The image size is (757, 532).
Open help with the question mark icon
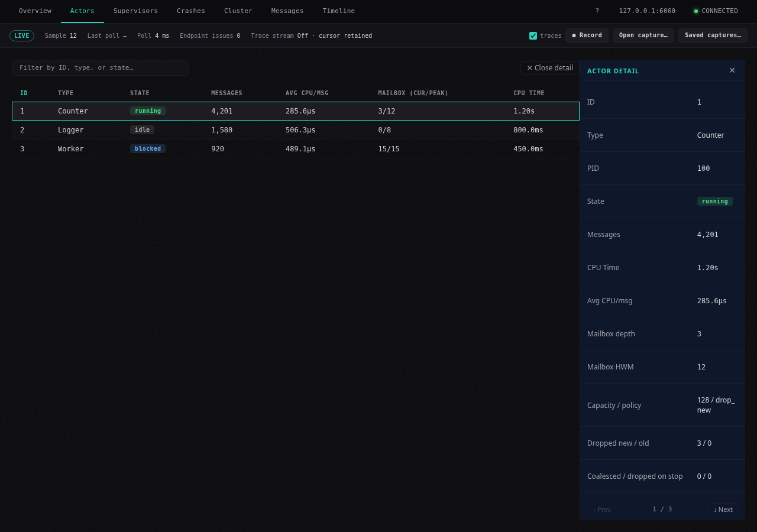(x=597, y=11)
